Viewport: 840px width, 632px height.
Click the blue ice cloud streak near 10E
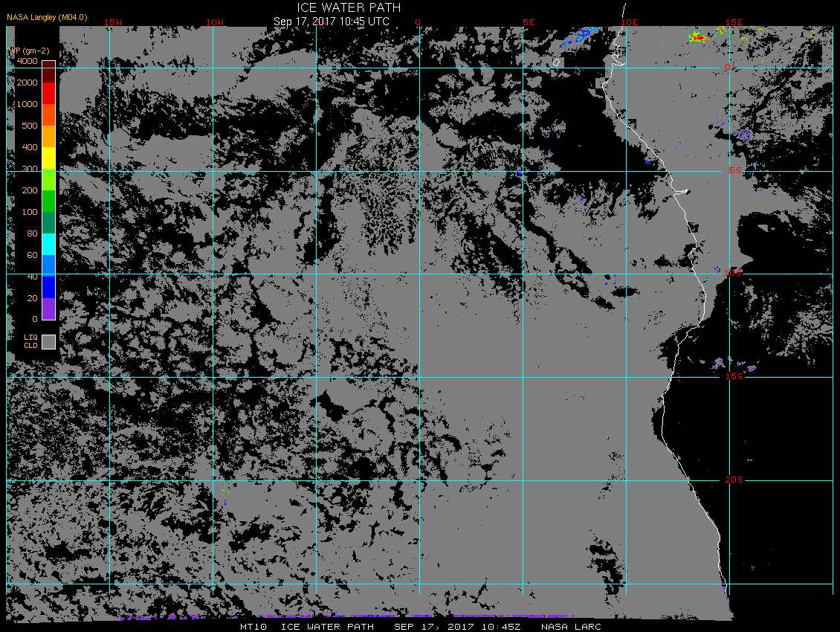point(579,36)
